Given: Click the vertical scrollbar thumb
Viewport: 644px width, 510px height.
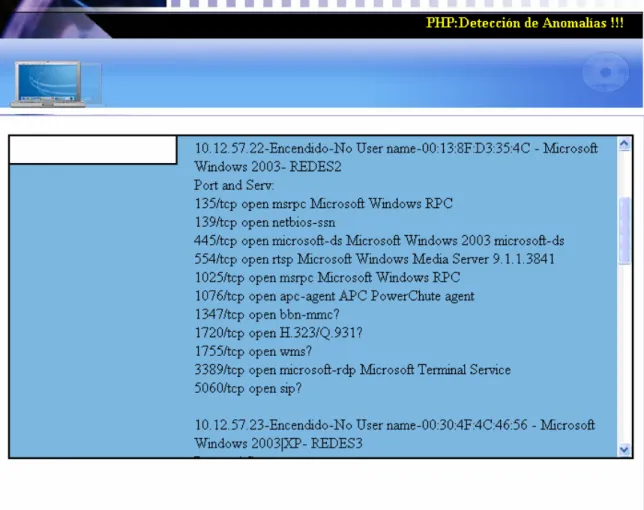Looking at the screenshot, I should (624, 230).
